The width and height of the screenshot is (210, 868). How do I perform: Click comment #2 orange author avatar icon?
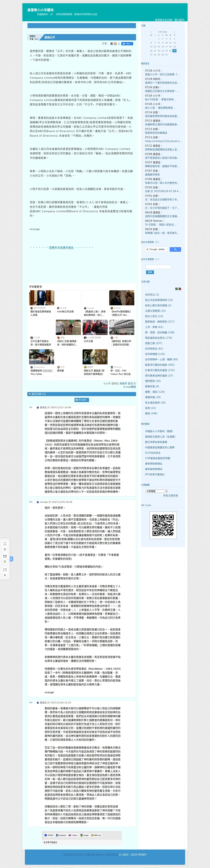[38, 502]
